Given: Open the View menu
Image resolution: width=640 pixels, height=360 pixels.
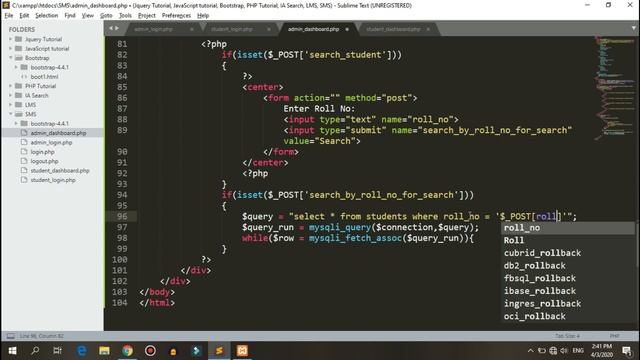Looking at the screenshot, I should (87, 16).
